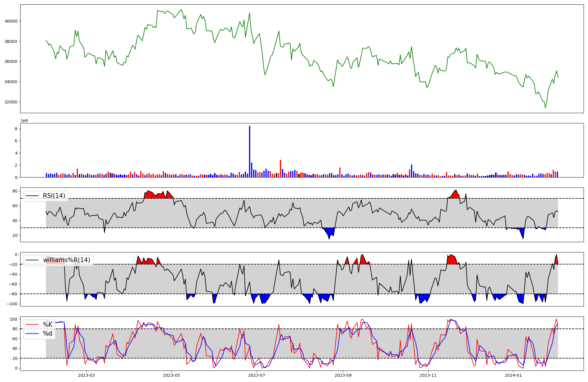Click the 2023-11 date tick label

coord(428,375)
